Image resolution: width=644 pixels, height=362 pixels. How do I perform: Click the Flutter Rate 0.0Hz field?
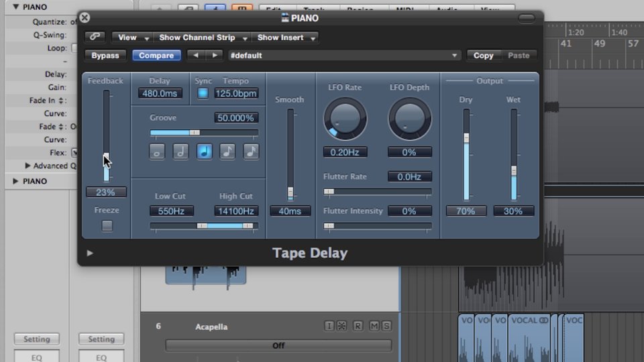409,176
